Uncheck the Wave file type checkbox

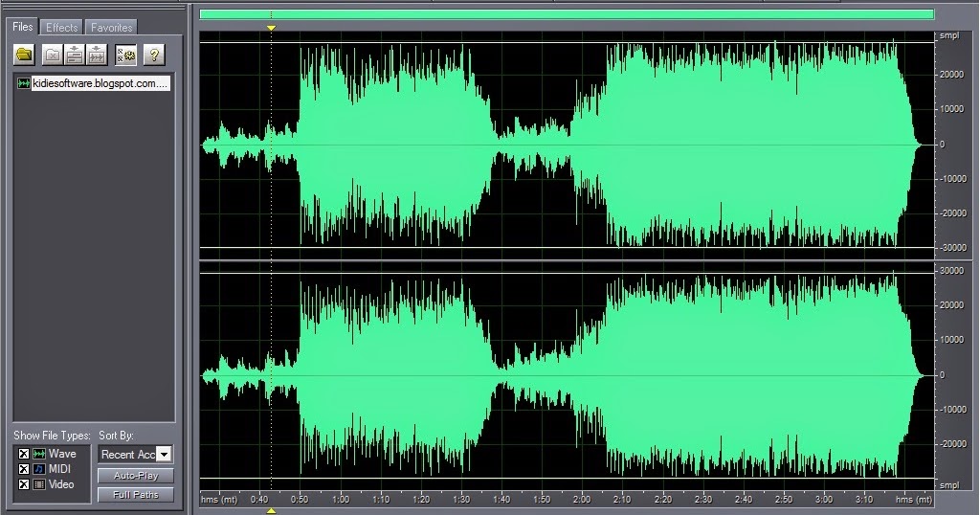(24, 454)
